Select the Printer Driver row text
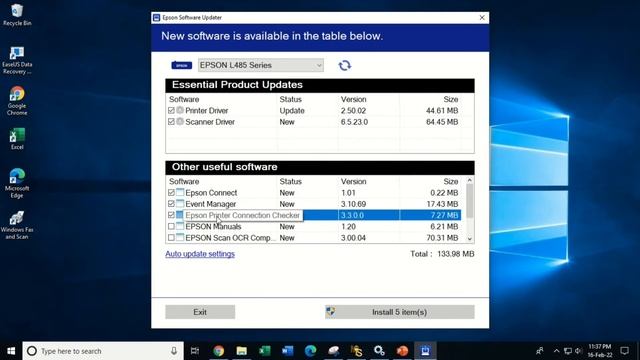This screenshot has height=360, width=640. coord(207,111)
